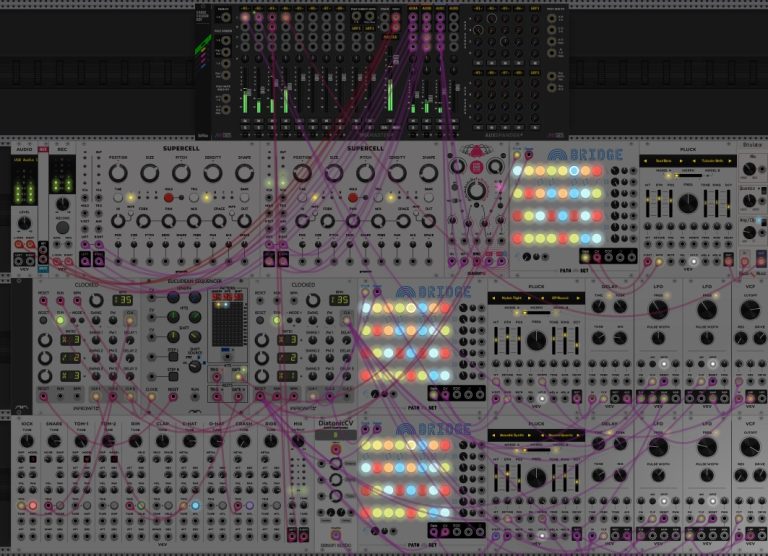Toggle FREEZE red button on left Supercell
The width and height of the screenshot is (768, 556).
(168, 197)
